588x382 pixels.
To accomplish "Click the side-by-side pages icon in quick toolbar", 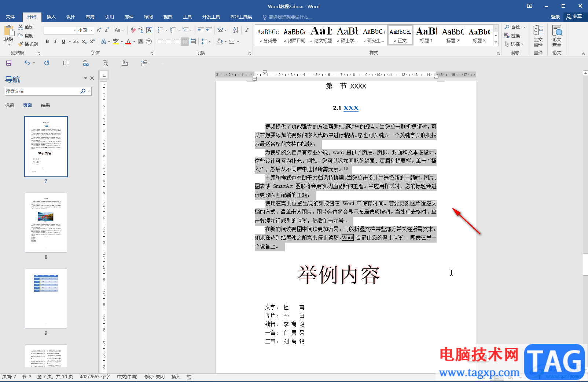I will pos(66,63).
